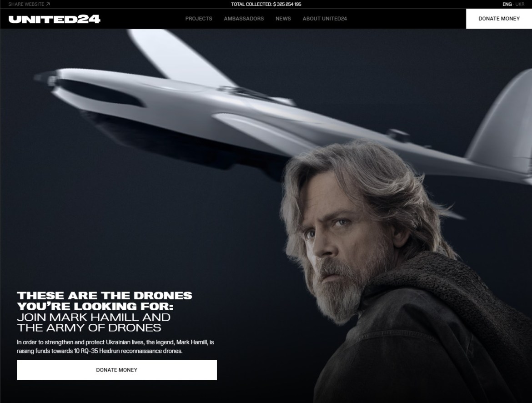
Task: Select the ENG language option
Action: (507, 4)
